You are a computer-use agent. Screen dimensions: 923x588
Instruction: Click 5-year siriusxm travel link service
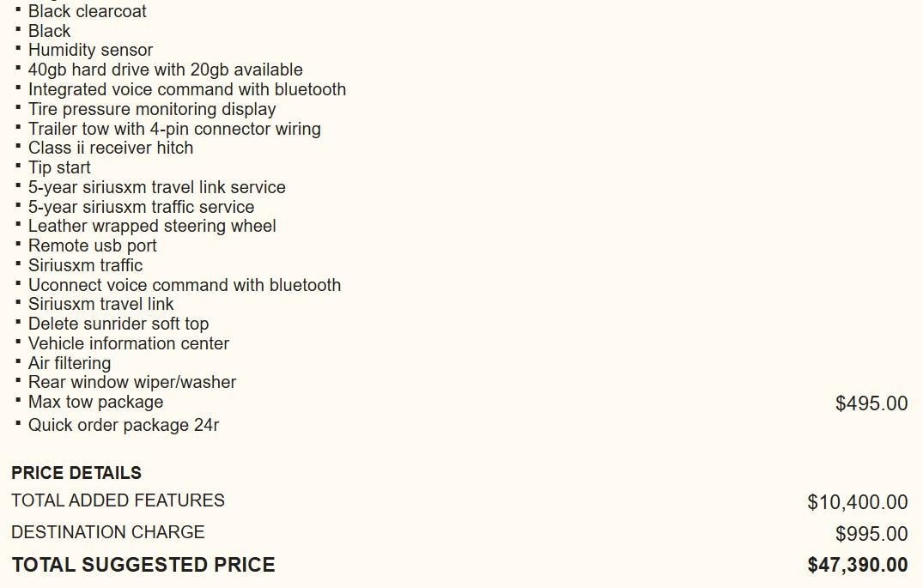tap(156, 187)
